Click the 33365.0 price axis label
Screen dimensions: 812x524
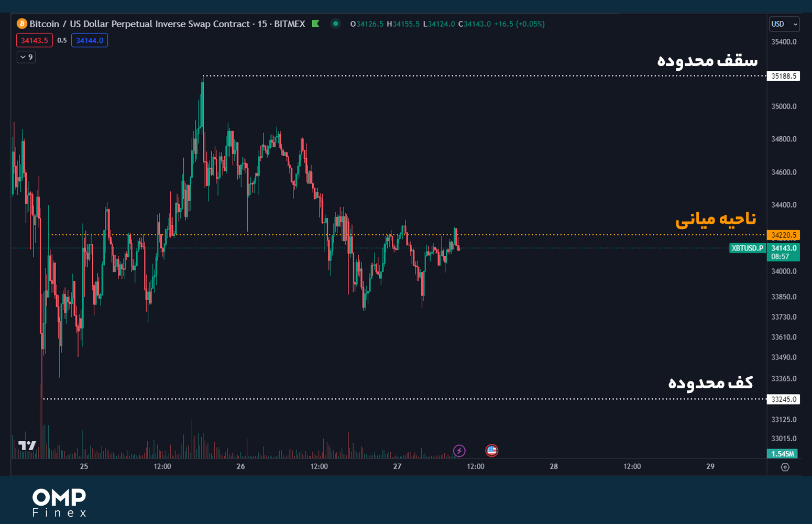[784, 379]
